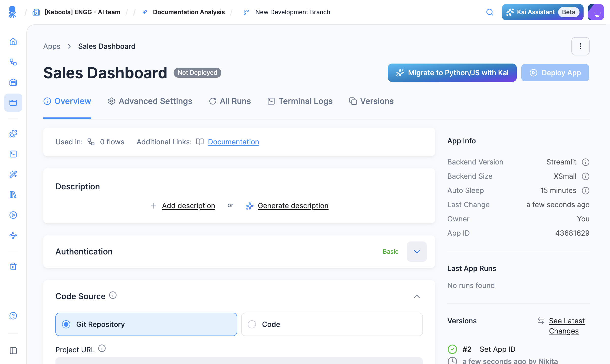
Task: Open the Transformations sidebar icon
Action: (13, 154)
